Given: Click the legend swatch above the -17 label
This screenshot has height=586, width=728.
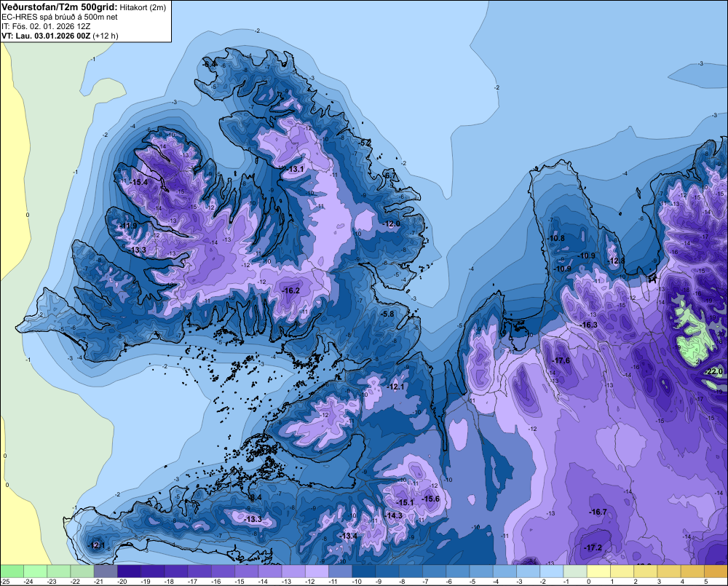Looking at the screenshot, I should [200, 571].
